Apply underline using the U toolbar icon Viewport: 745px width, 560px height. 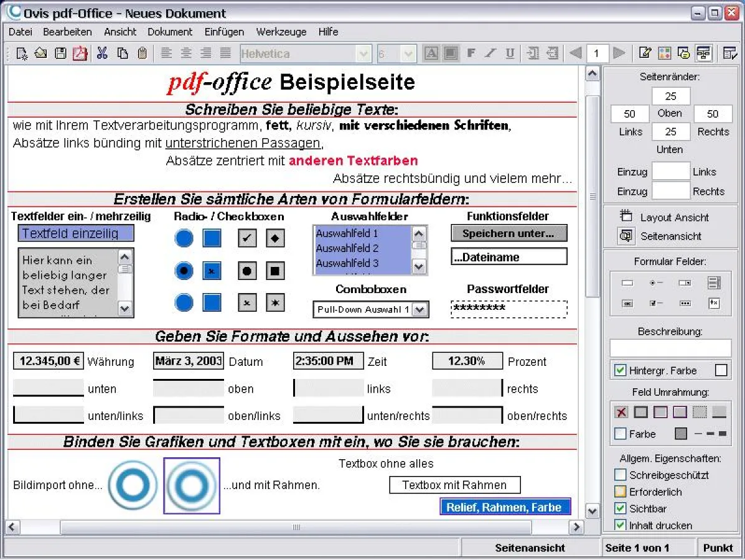pyautogui.click(x=509, y=54)
